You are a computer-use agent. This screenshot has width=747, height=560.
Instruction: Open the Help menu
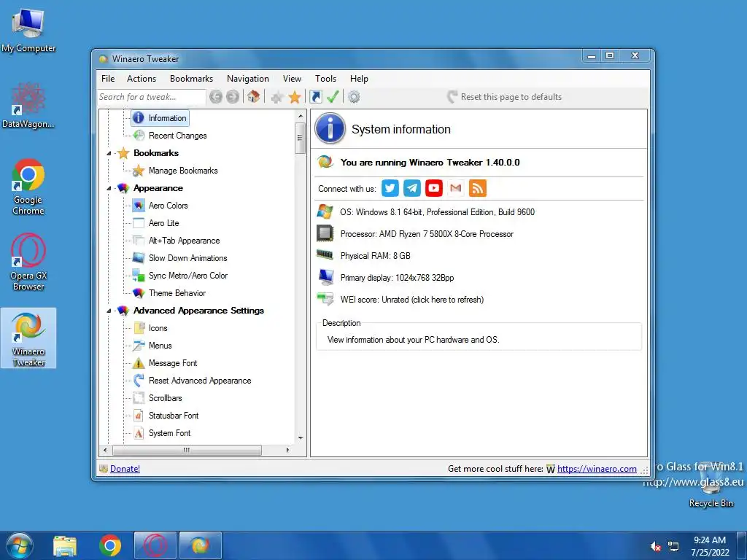pyautogui.click(x=359, y=79)
